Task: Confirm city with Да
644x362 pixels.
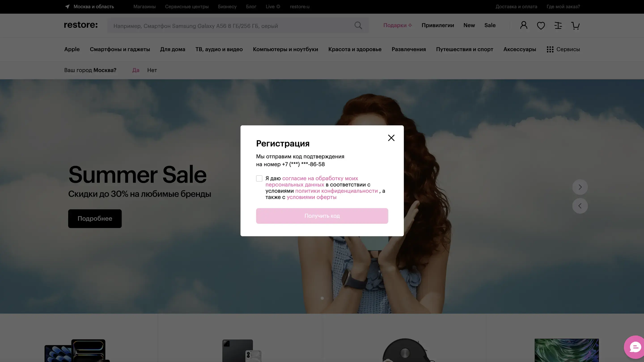Action: pos(136,70)
